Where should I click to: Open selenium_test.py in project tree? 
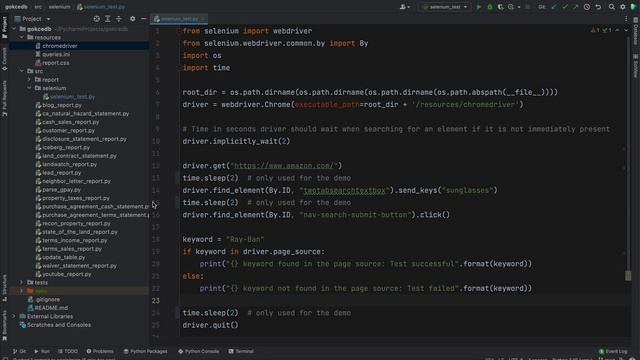point(72,97)
